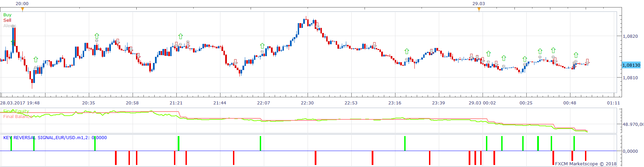Click the red signal bar around 23:05
Viewport: 644px width, 167px height.
coord(372,158)
